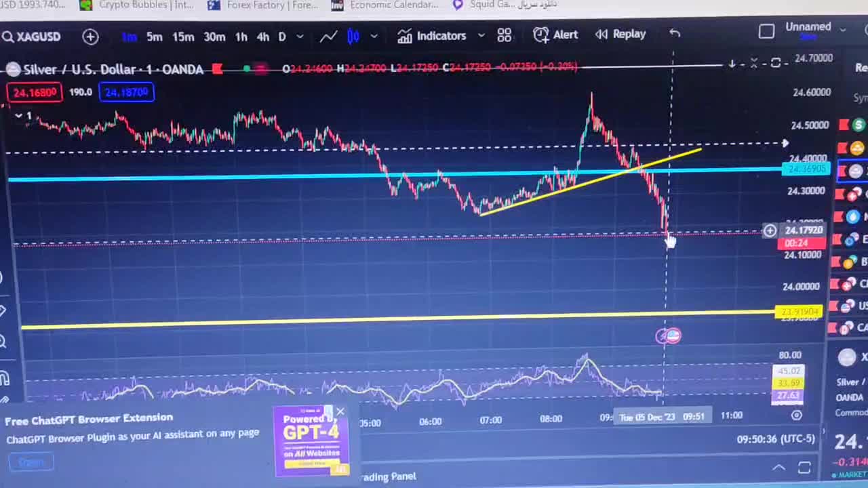Select the line chart type icon
The width and height of the screenshot is (868, 488).
329,37
